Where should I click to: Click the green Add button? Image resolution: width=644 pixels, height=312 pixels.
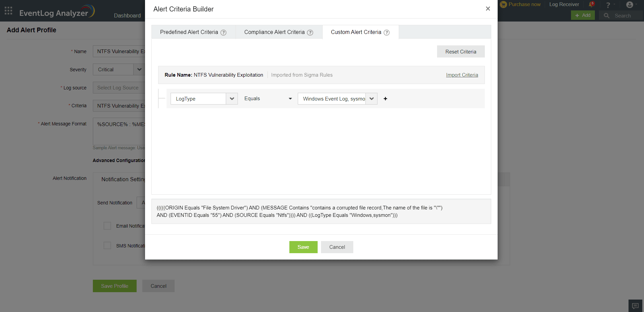(583, 15)
